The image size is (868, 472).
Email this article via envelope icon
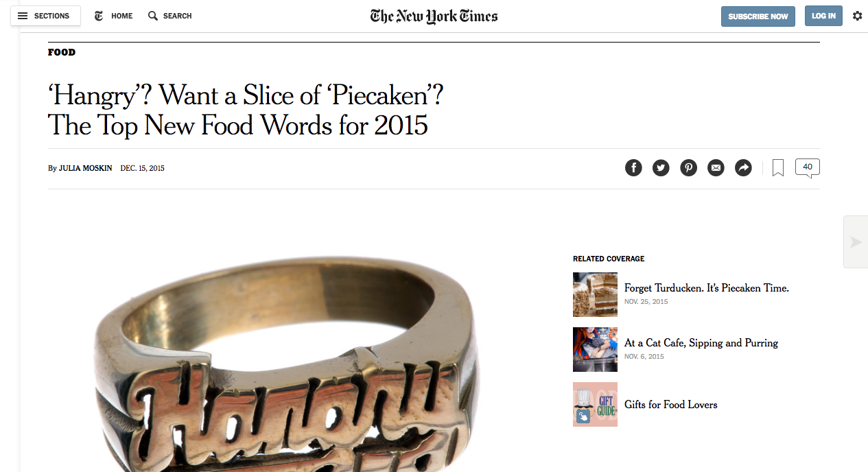point(716,167)
